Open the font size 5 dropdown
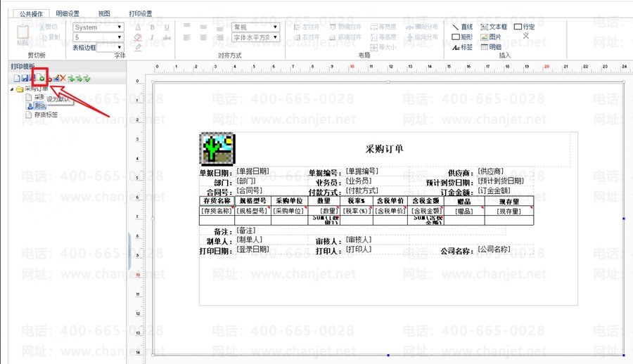Screen dimensions: 633x364 [120, 37]
